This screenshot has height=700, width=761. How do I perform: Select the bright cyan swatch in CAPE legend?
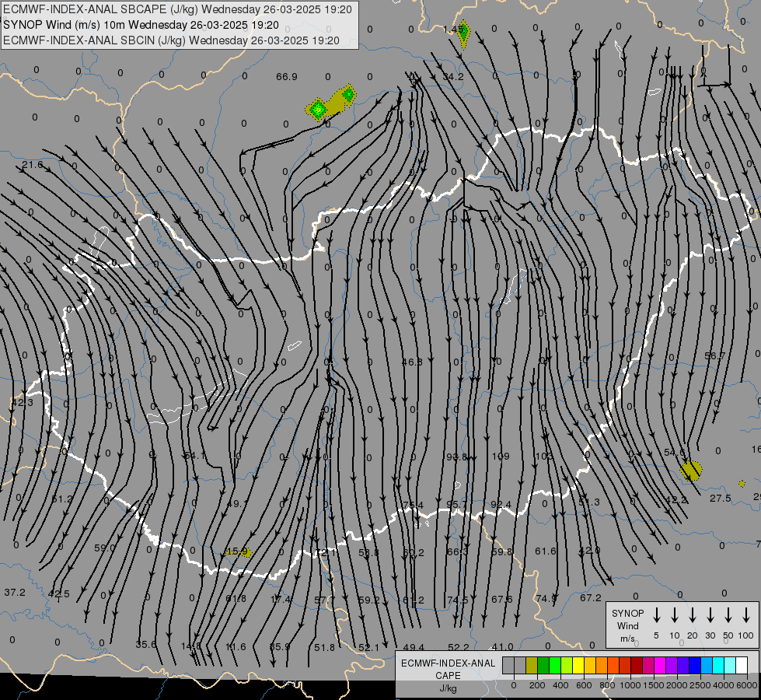pos(717,666)
